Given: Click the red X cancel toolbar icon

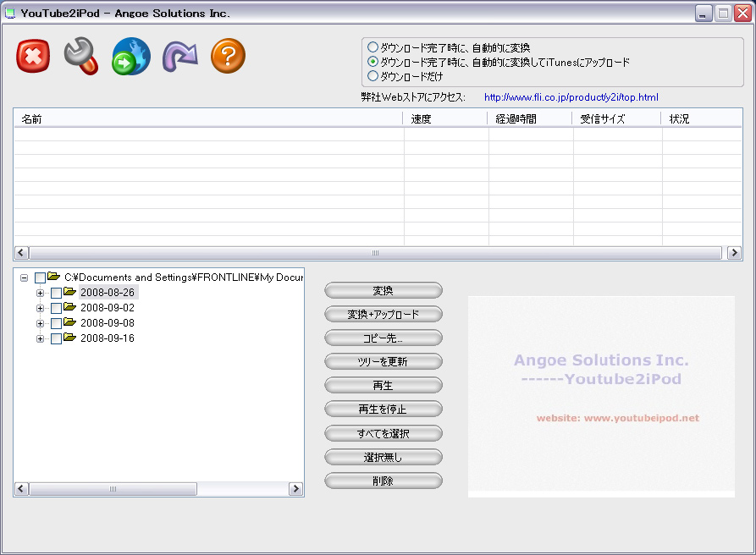Looking at the screenshot, I should point(33,57).
